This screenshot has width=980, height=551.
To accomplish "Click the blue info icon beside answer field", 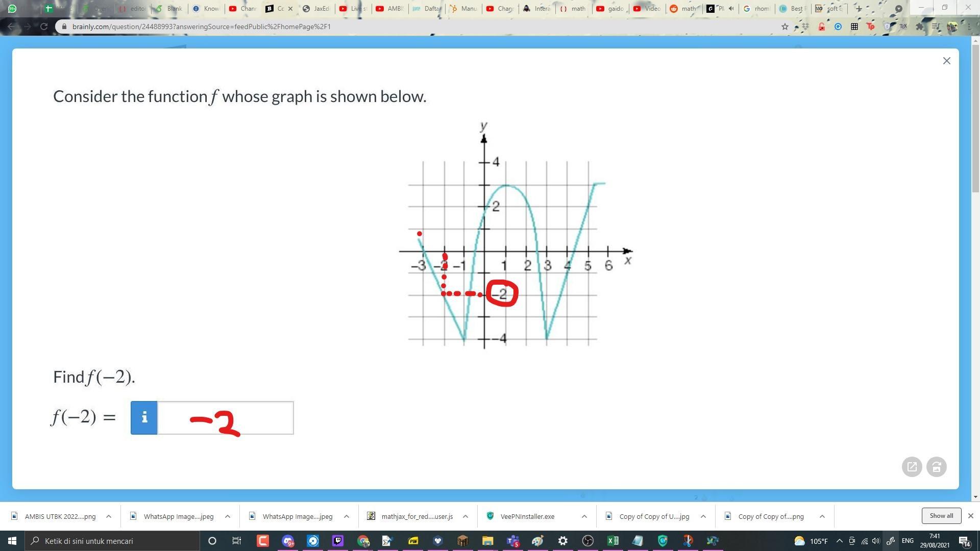I will (x=144, y=418).
